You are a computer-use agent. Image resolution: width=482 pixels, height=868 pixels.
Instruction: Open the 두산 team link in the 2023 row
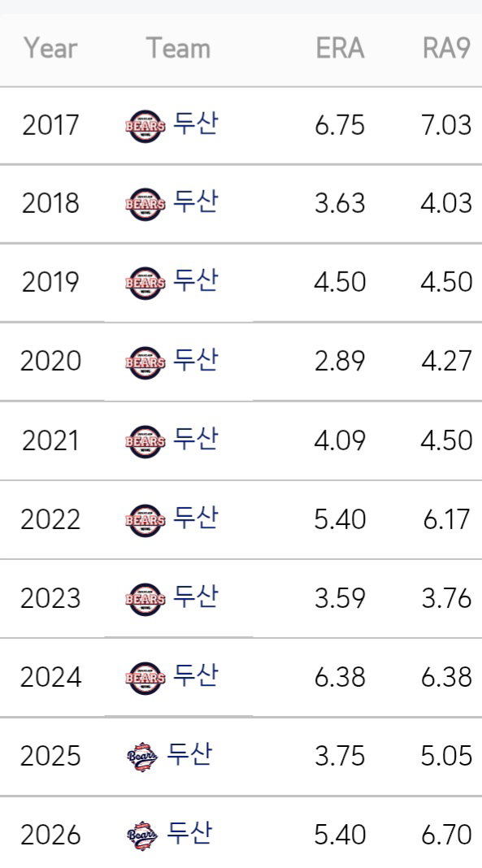(x=195, y=597)
